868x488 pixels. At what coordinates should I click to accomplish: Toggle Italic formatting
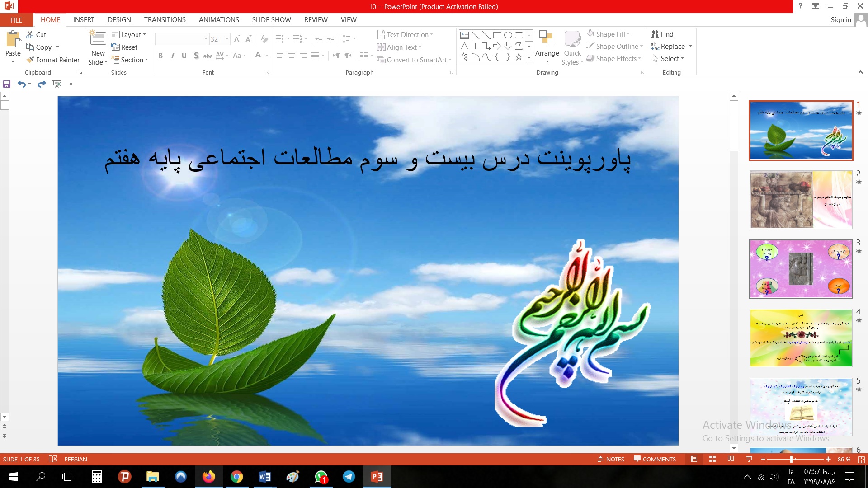[x=172, y=56]
